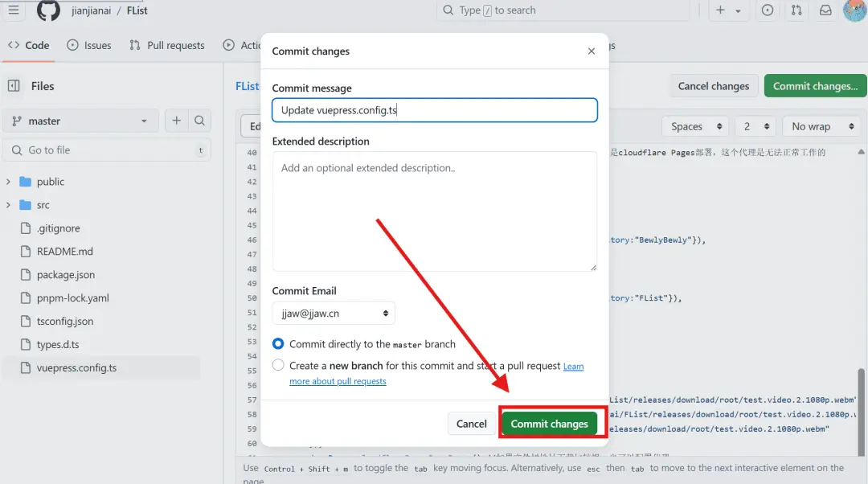
Task: Open the notifications inbox icon
Action: point(825,10)
